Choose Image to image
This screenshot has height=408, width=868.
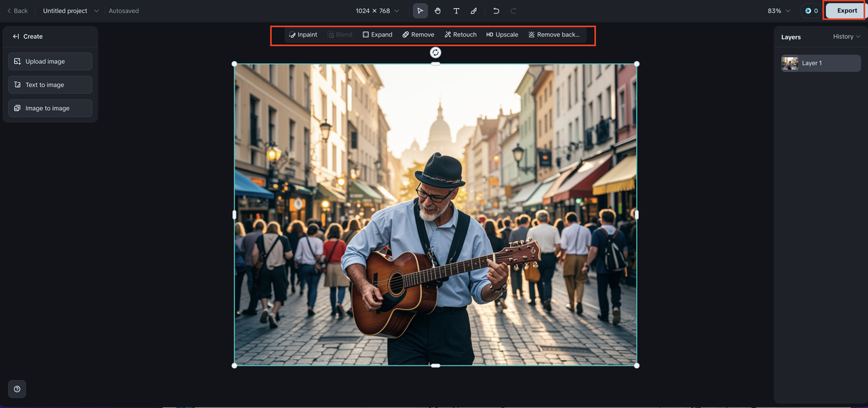[50, 108]
